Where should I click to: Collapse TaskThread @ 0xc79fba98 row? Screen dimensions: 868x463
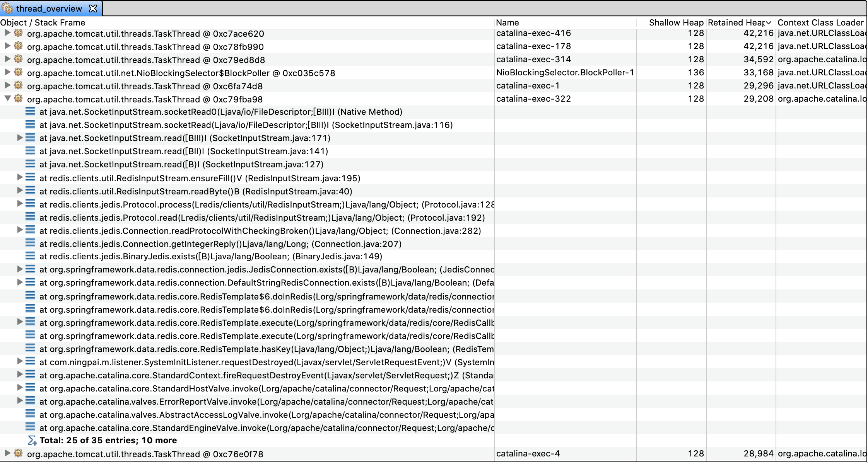pos(7,99)
